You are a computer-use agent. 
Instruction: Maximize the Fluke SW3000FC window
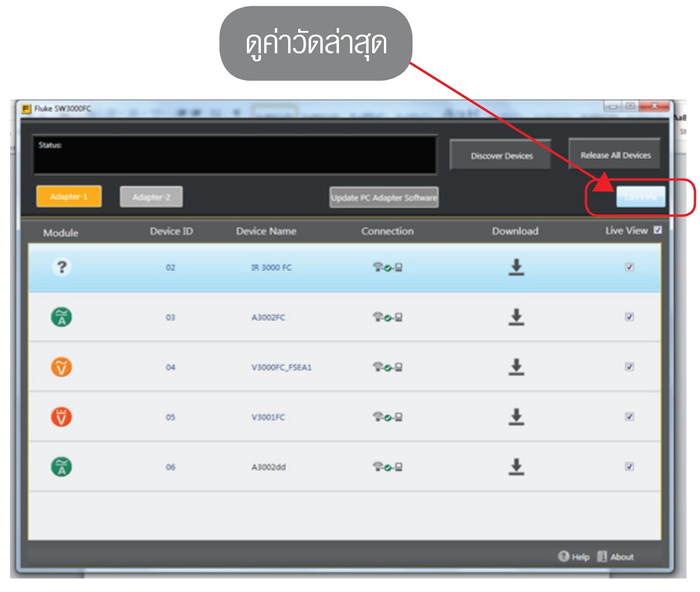click(630, 106)
